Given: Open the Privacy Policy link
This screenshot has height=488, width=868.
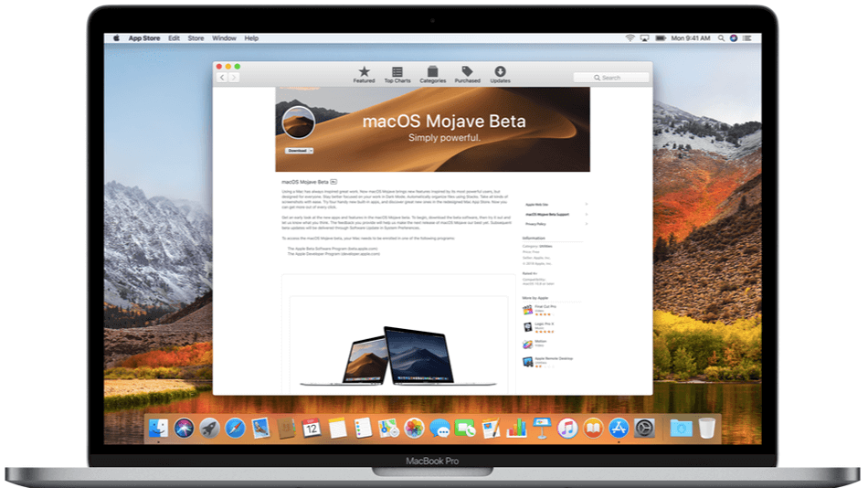Looking at the screenshot, I should [x=535, y=224].
